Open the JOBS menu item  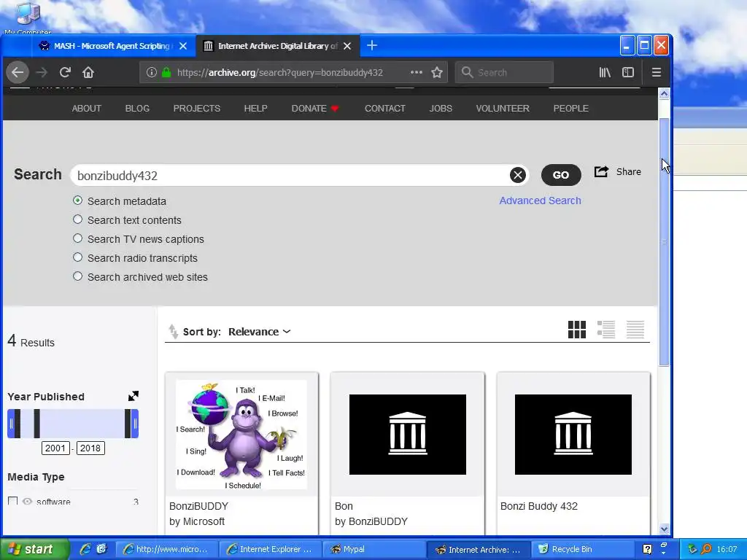click(441, 109)
